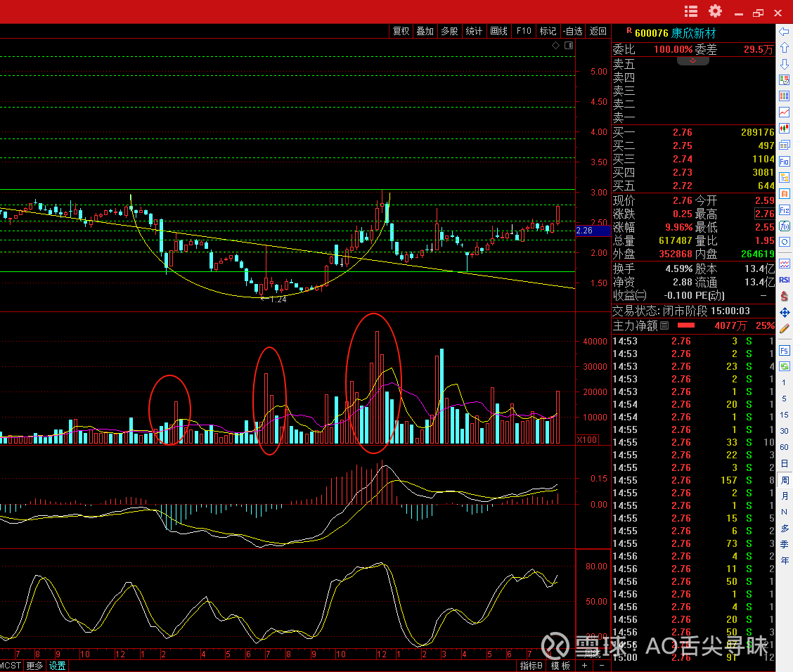793x672 pixels.
Task: Click the green refresh icon
Action: tap(784, 367)
